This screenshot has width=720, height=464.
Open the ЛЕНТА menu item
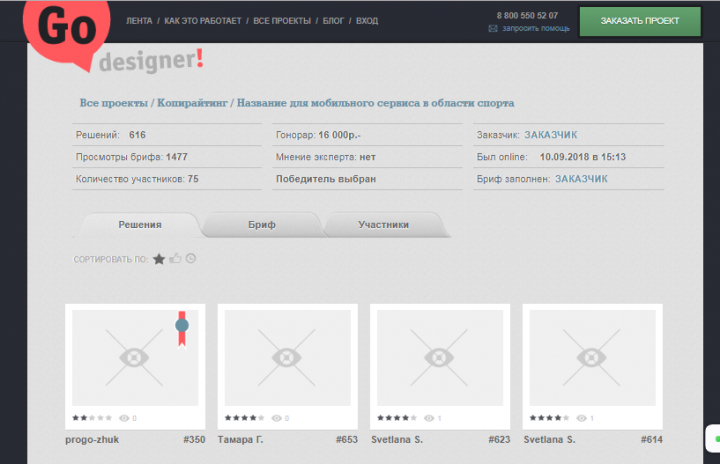click(139, 21)
